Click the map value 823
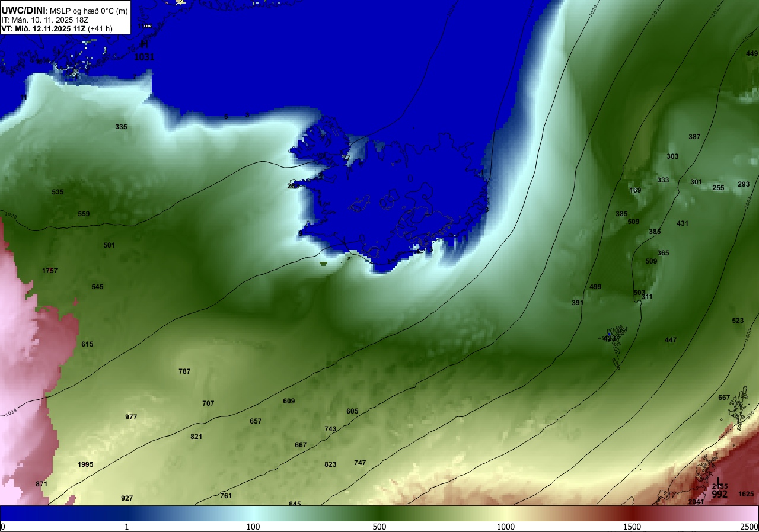This screenshot has height=532, width=759. tap(330, 464)
